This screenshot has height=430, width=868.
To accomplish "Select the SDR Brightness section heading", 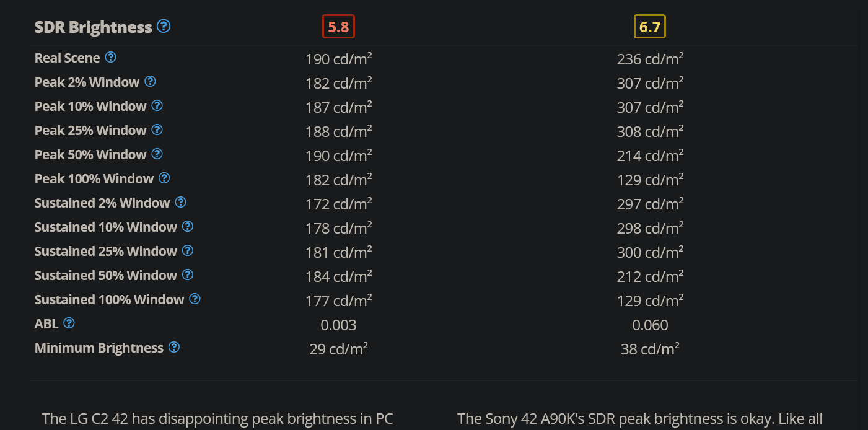I will (94, 27).
